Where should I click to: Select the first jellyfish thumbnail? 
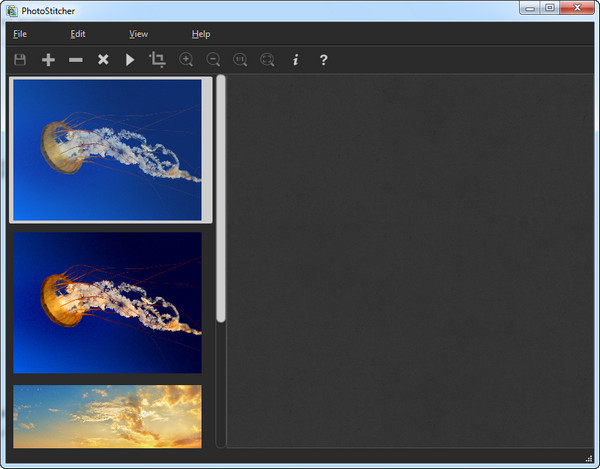[107, 149]
